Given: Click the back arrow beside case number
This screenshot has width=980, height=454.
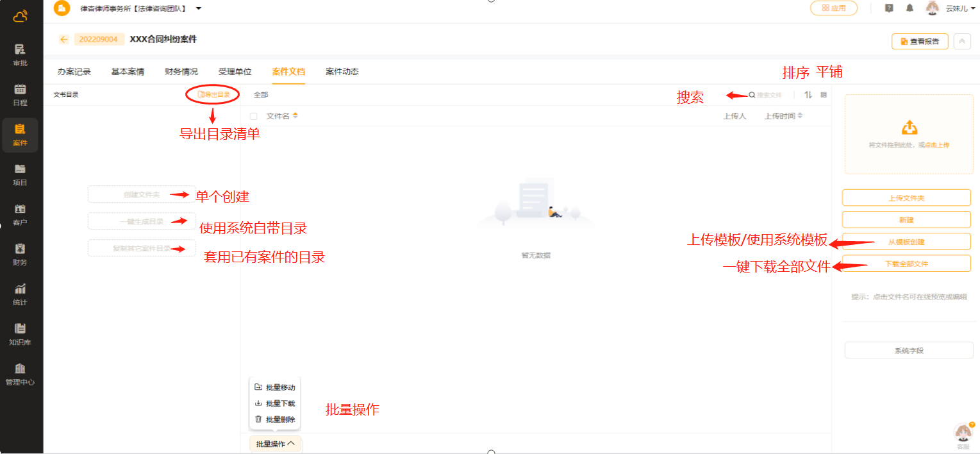Looking at the screenshot, I should (63, 39).
